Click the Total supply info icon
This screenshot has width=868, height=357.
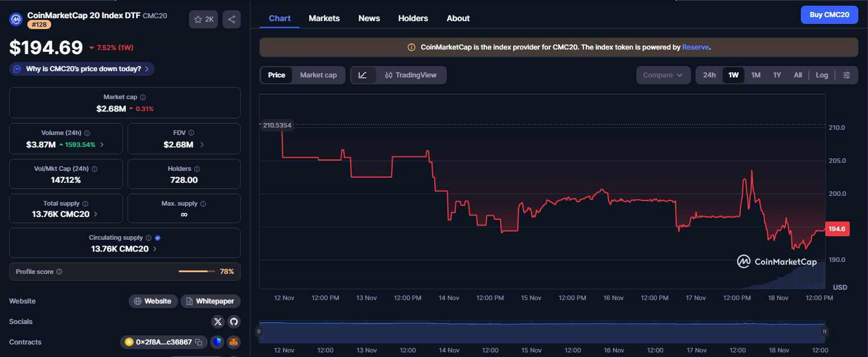coord(85,204)
